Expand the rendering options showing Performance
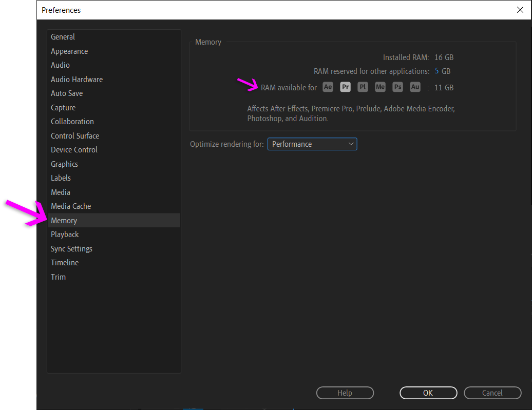 point(312,144)
